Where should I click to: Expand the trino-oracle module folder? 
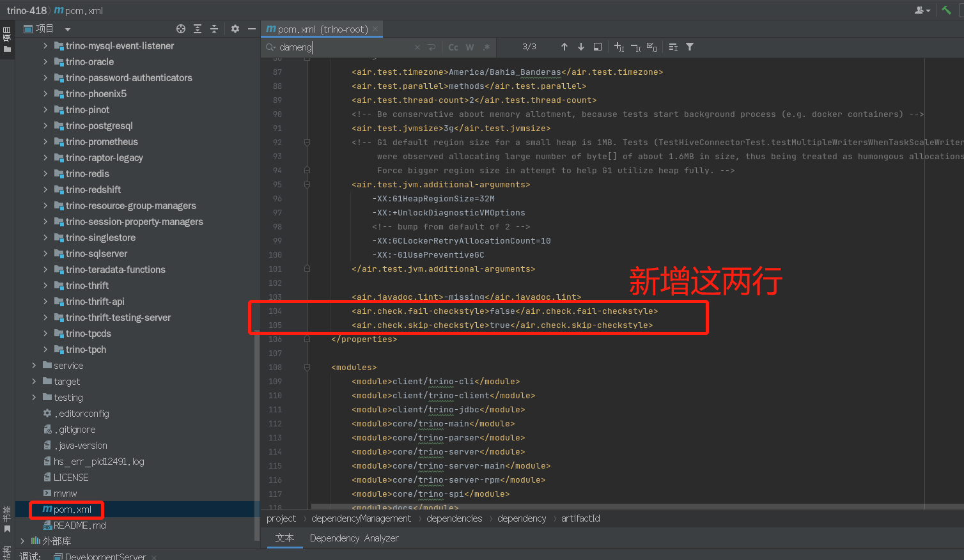(45, 62)
